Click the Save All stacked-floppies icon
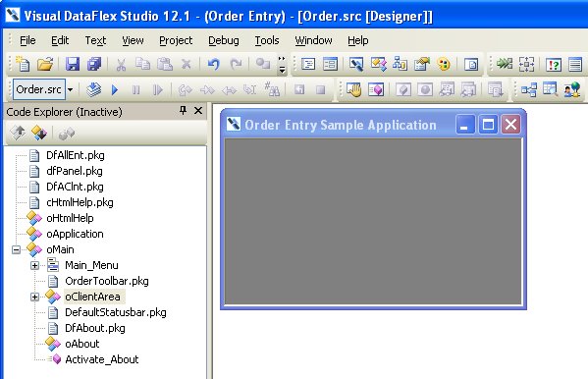Image resolution: width=588 pixels, height=379 pixels. point(94,64)
